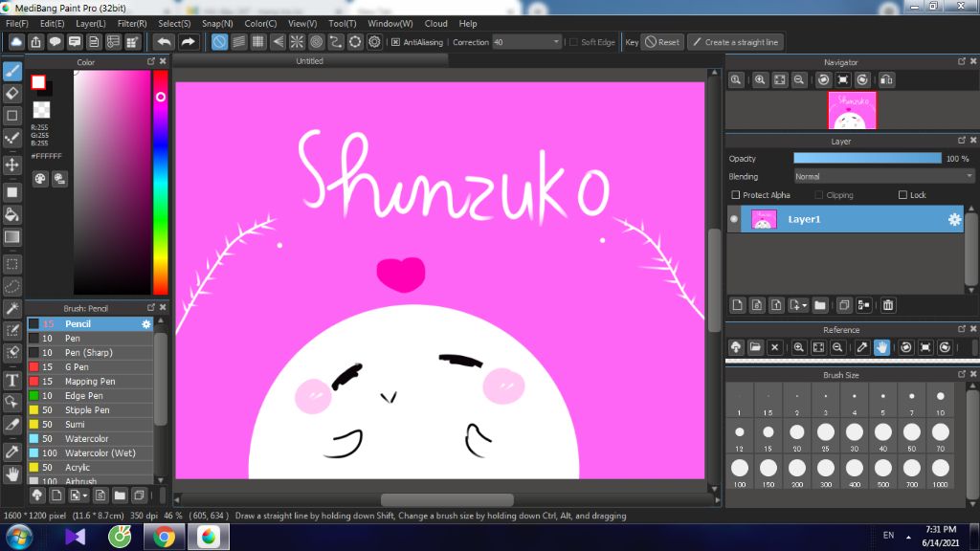Enable circle snap icon
Viewport: 980px width, 551px height.
(316, 42)
